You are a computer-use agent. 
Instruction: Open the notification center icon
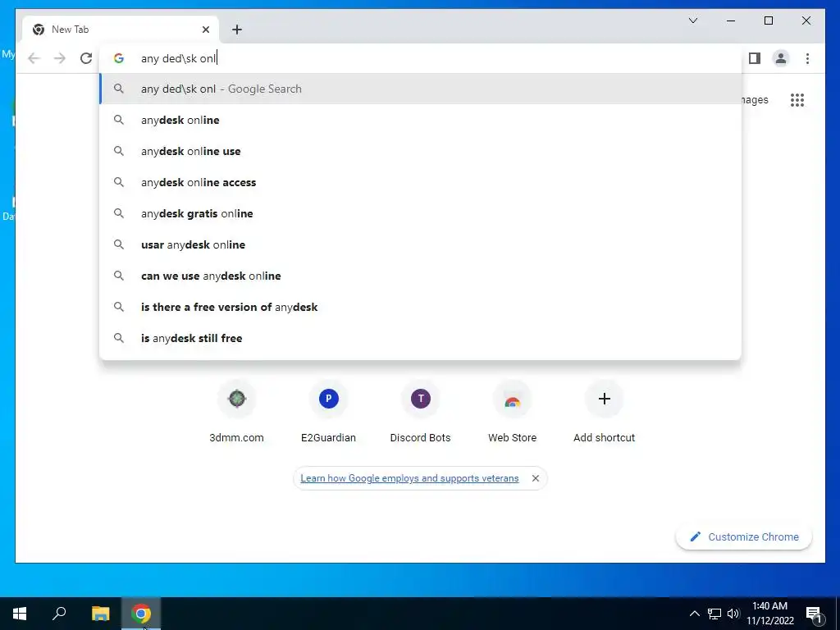[815, 614]
